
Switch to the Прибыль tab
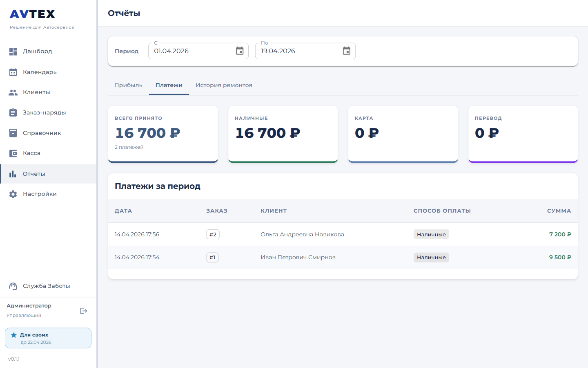(x=128, y=85)
